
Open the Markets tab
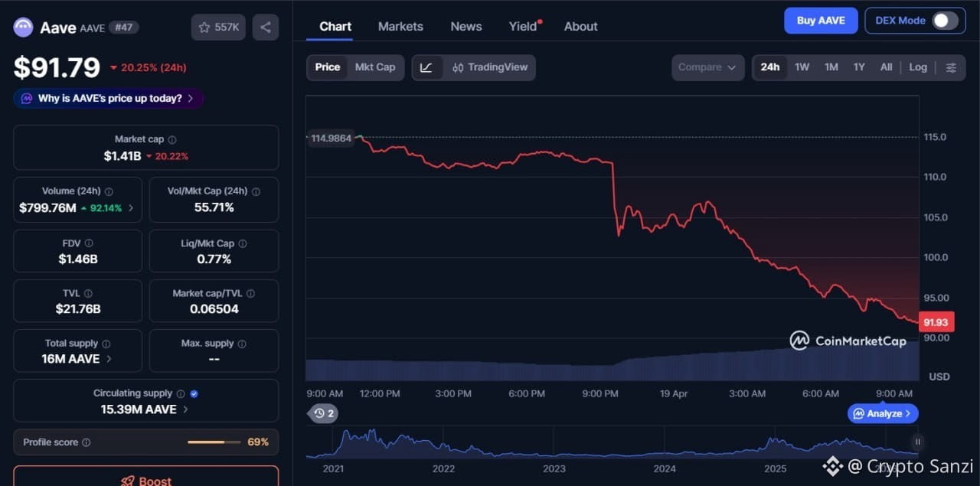coord(400,26)
